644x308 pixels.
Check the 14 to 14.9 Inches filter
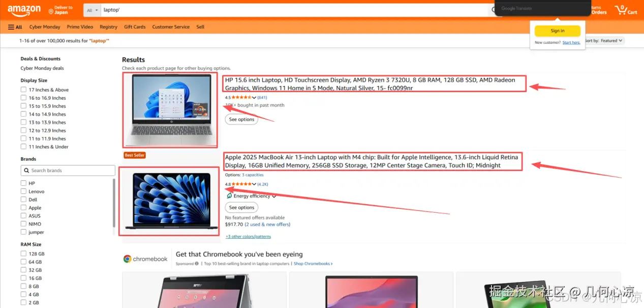click(23, 114)
